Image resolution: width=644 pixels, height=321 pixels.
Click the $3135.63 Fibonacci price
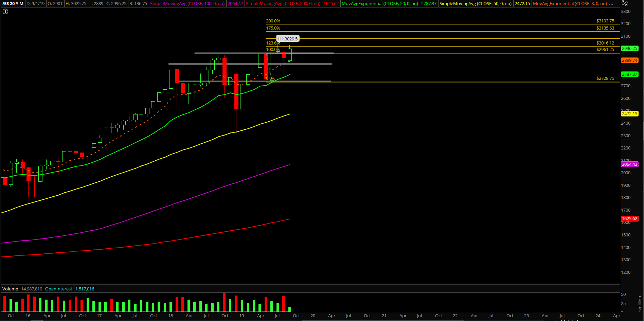click(x=605, y=28)
